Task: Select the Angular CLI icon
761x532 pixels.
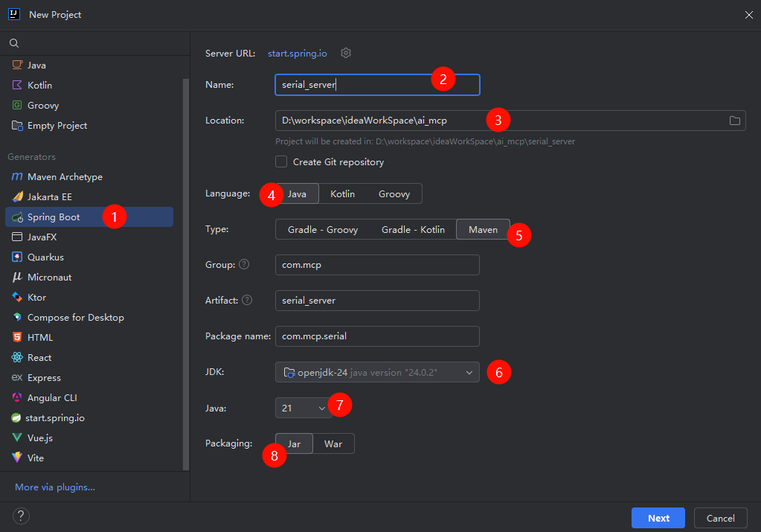Action: [x=17, y=397]
